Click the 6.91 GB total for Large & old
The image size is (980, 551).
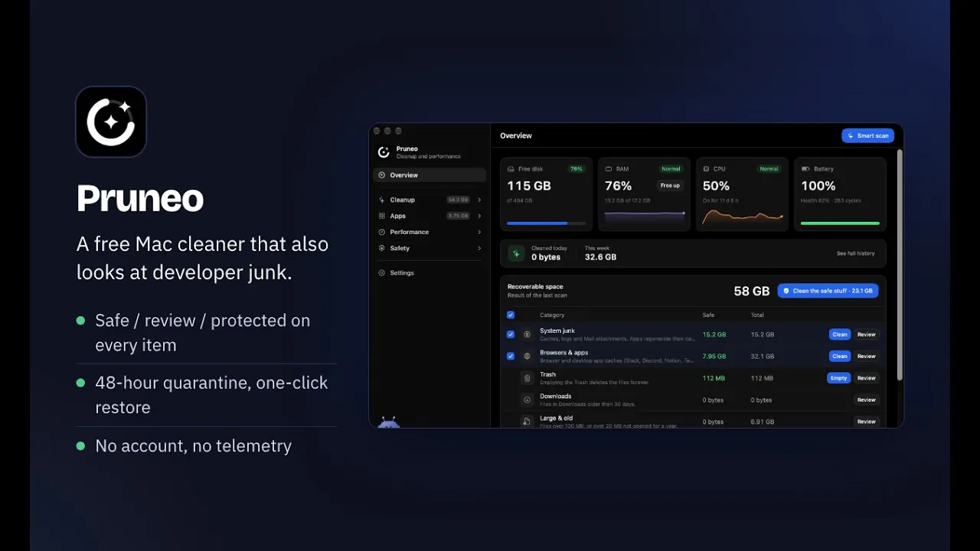763,422
